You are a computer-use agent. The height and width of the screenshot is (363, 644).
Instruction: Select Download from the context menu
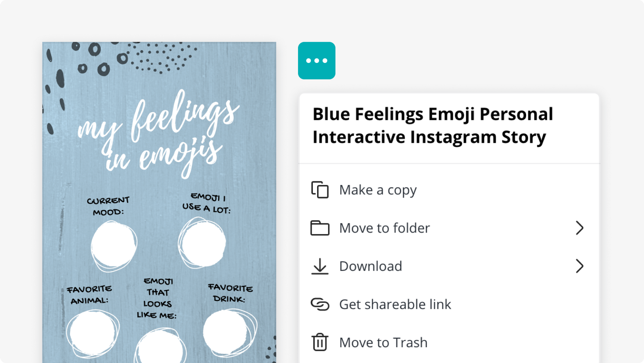point(371,266)
